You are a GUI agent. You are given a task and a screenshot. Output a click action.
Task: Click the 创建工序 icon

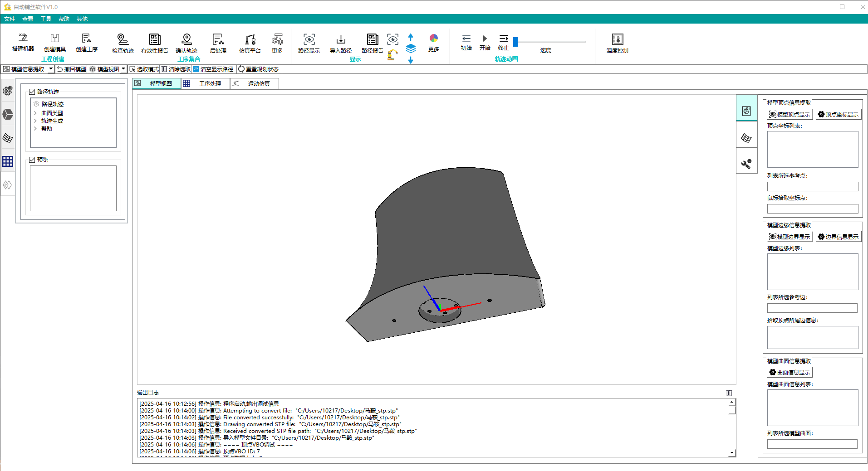[x=86, y=42]
